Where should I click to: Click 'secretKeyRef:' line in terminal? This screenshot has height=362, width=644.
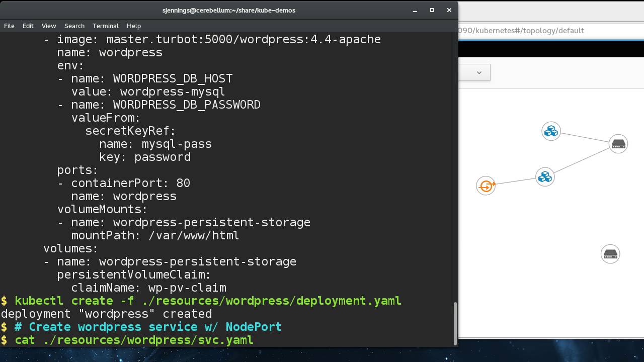130,131
